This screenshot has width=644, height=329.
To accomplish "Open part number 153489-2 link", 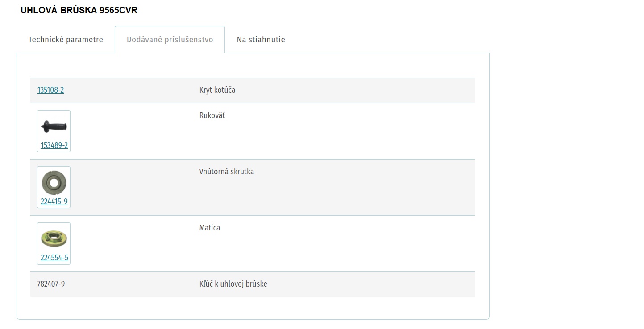I will (54, 145).
